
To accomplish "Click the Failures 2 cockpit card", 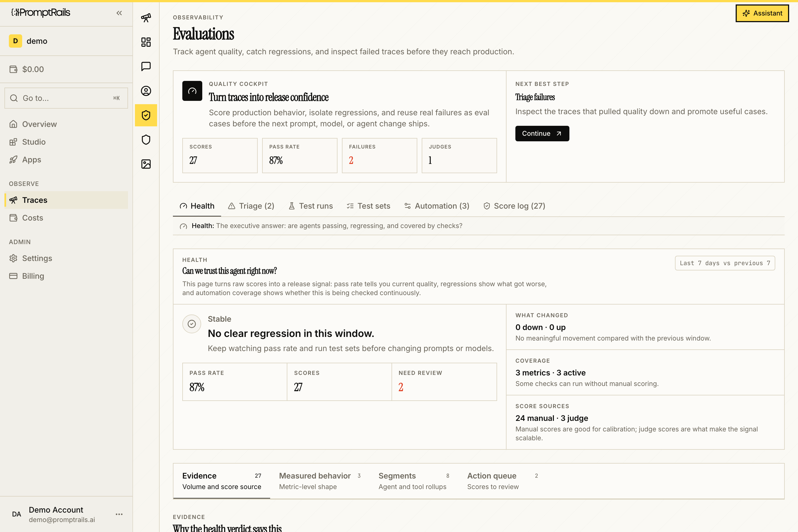I will pos(379,155).
